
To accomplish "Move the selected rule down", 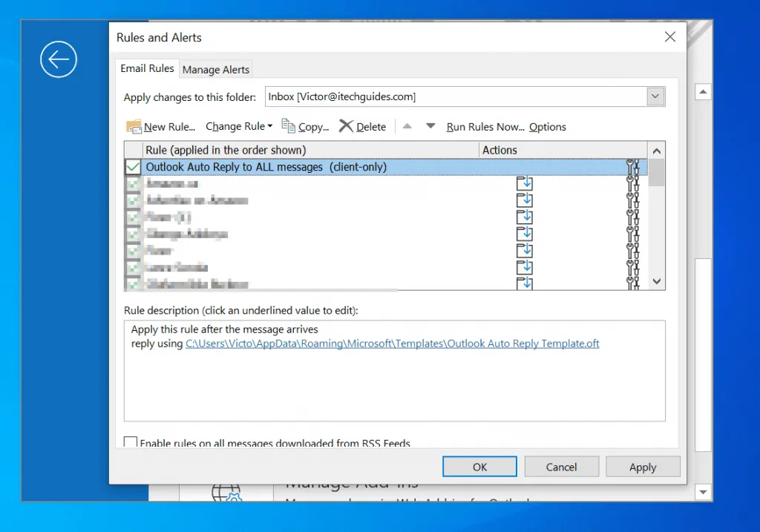I will [430, 126].
